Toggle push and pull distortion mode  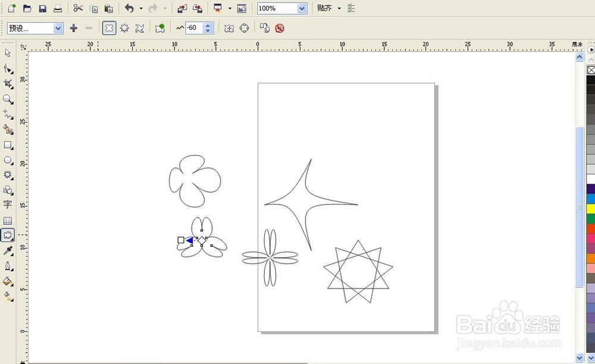tap(109, 28)
